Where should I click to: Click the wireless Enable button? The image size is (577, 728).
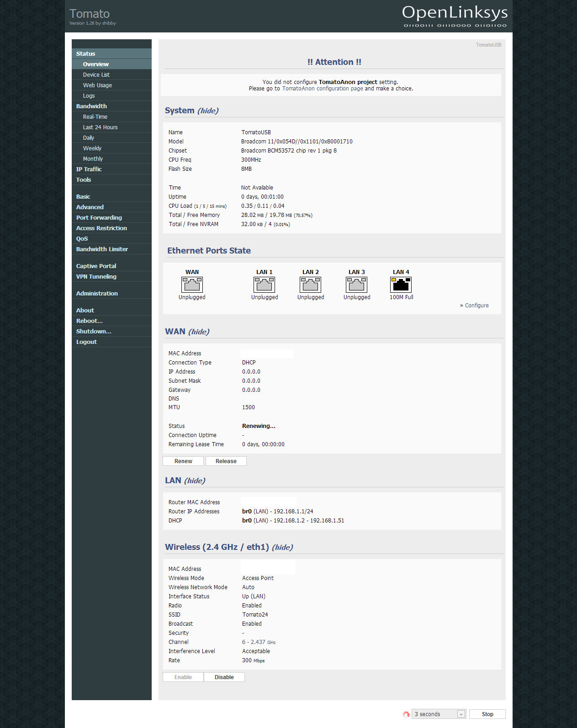click(183, 677)
